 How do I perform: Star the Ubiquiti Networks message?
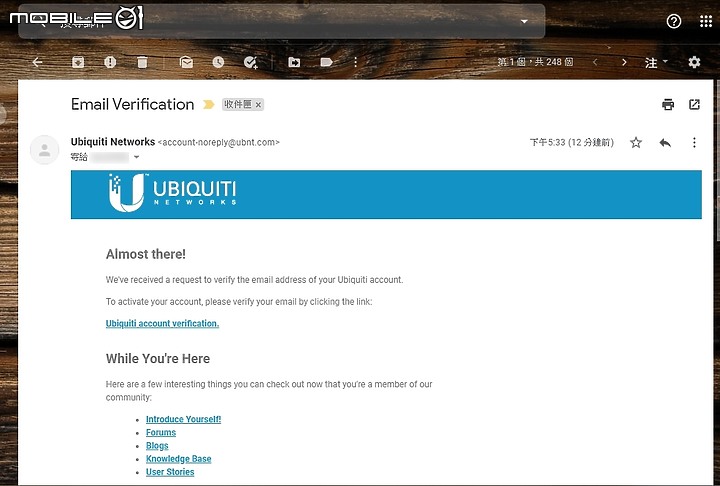click(x=636, y=142)
